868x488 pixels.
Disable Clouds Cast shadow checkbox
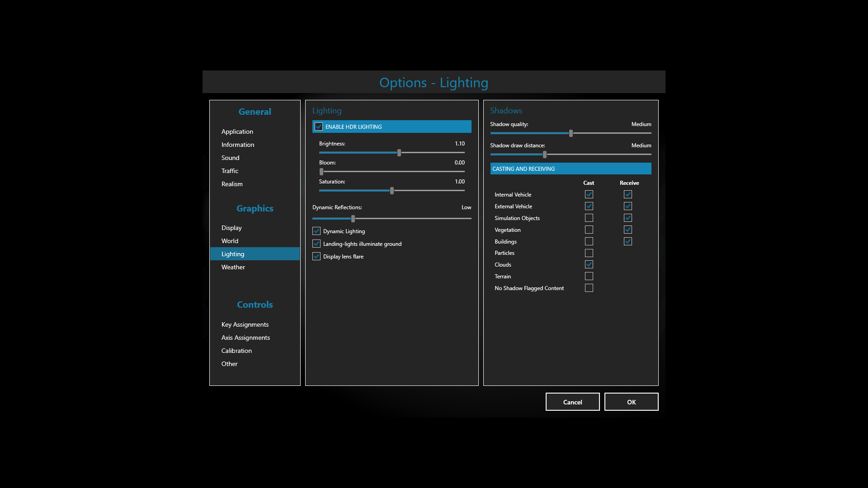pyautogui.click(x=589, y=264)
